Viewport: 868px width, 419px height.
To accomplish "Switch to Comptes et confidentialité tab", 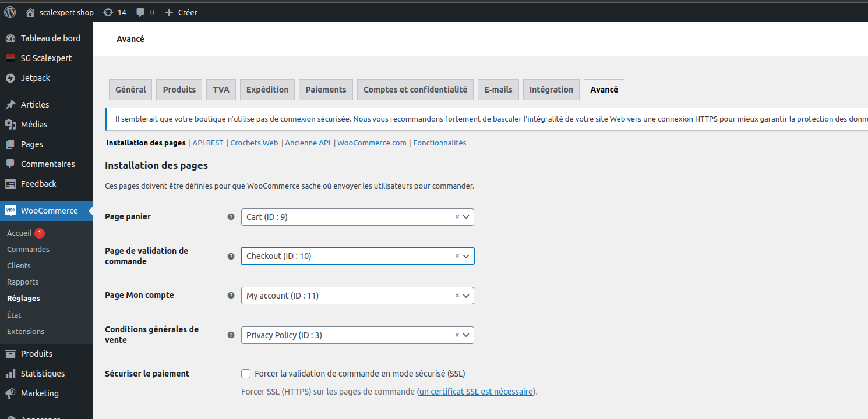I will tap(415, 90).
